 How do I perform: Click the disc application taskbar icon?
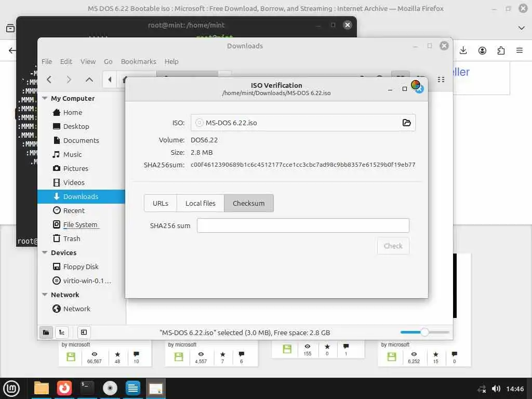tap(110, 388)
